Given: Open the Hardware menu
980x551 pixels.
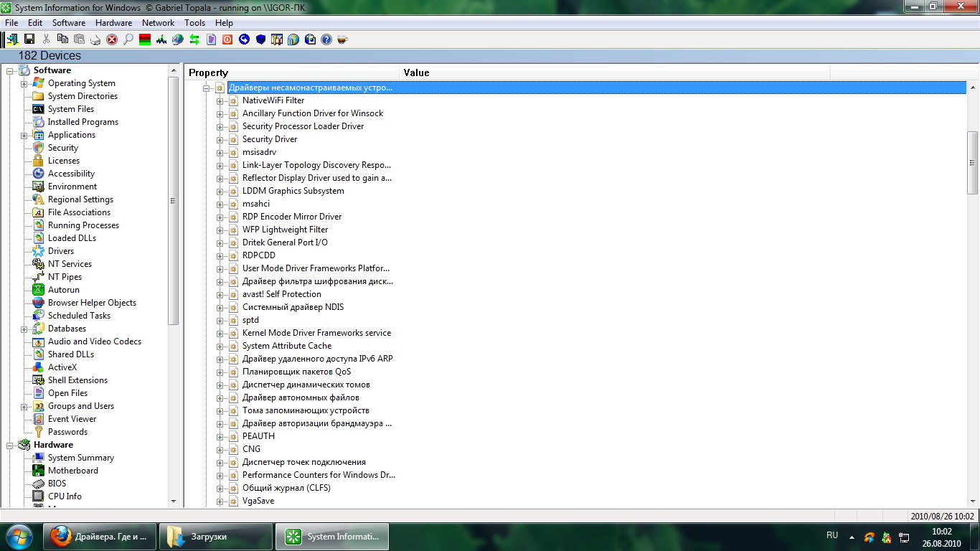Looking at the screenshot, I should coord(113,23).
